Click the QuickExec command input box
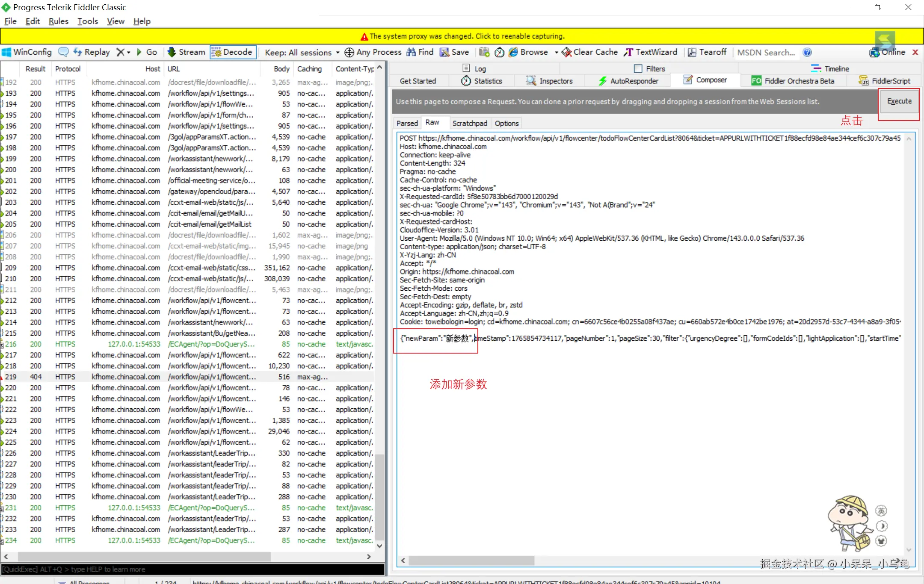The width and height of the screenshot is (924, 584). coord(192,569)
